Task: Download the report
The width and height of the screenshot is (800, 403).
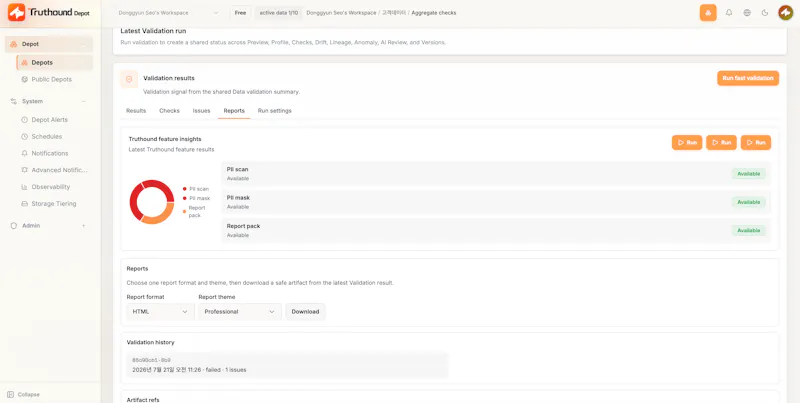Action: 305,312
